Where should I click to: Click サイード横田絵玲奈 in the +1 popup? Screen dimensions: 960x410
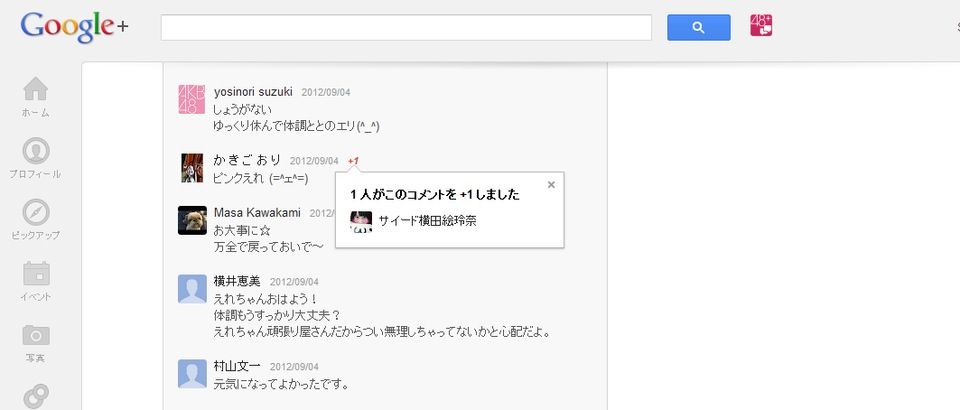[427, 222]
